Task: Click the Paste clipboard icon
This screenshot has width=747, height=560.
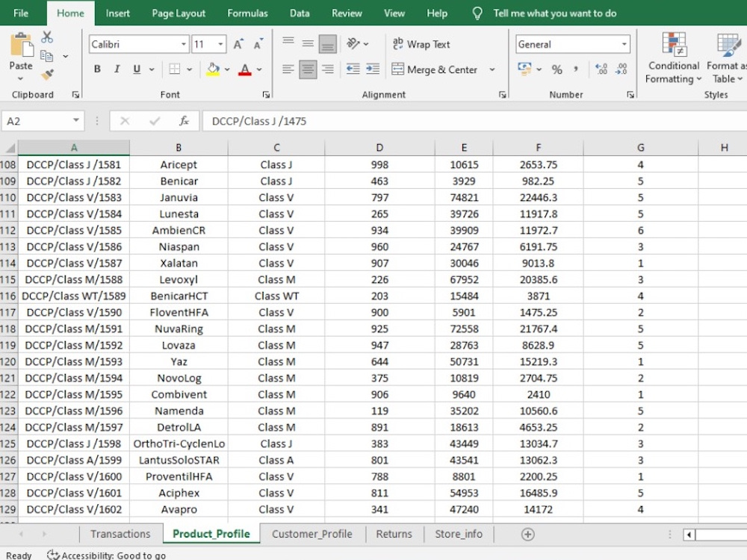Action: [x=21, y=46]
